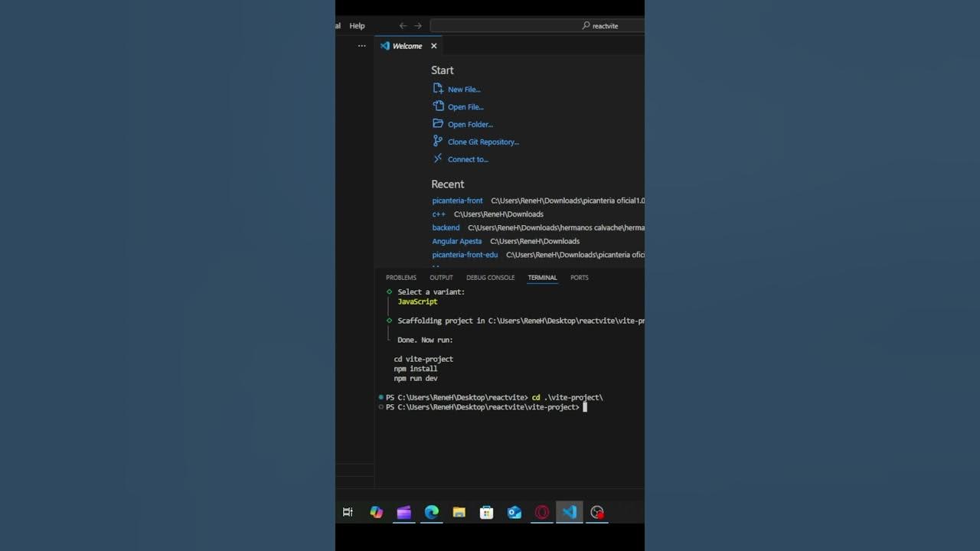980x551 pixels.
Task: Click 'Select a variant:' terminal line
Action: pos(431,292)
